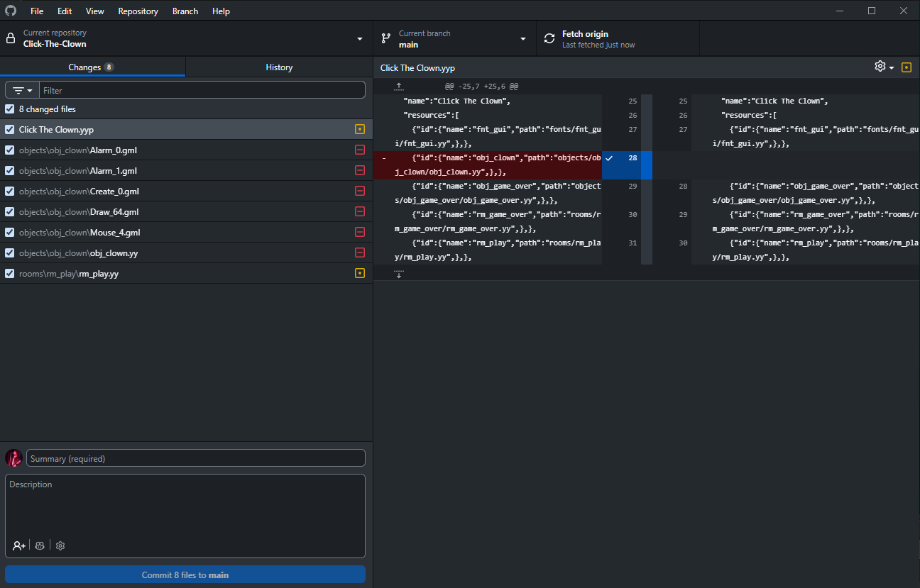920x588 pixels.
Task: Click the Copilot generate message icon
Action: (x=40, y=545)
